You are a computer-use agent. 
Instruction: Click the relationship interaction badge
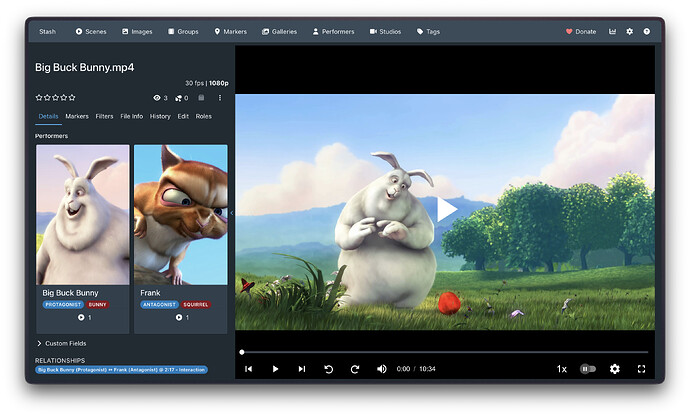121,370
